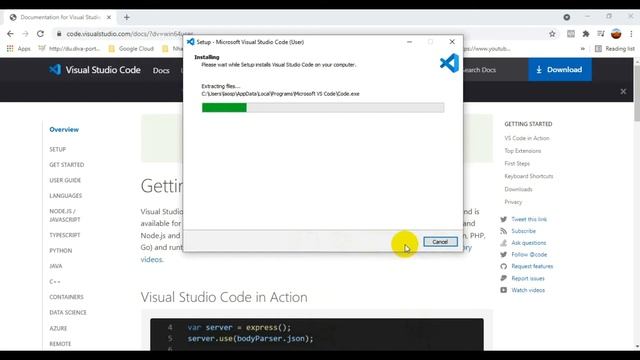The height and width of the screenshot is (360, 640).
Task: Jump to Top Extensions link
Action: 522,151
